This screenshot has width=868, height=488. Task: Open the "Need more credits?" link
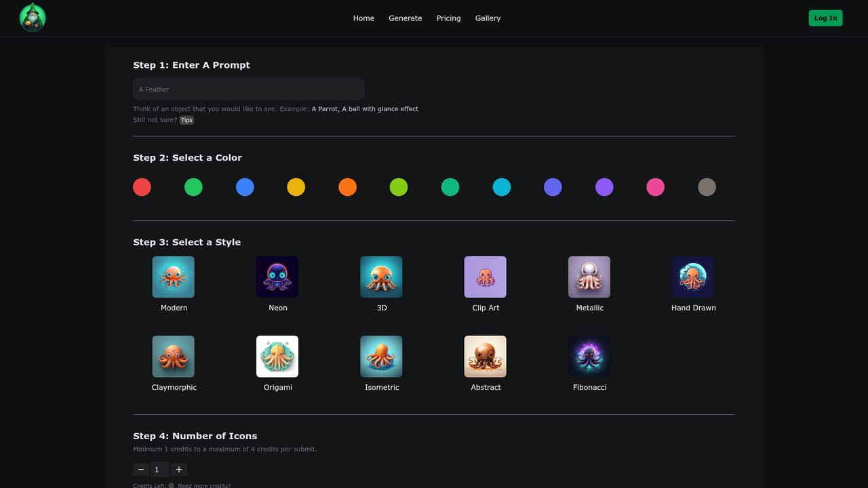tap(204, 485)
